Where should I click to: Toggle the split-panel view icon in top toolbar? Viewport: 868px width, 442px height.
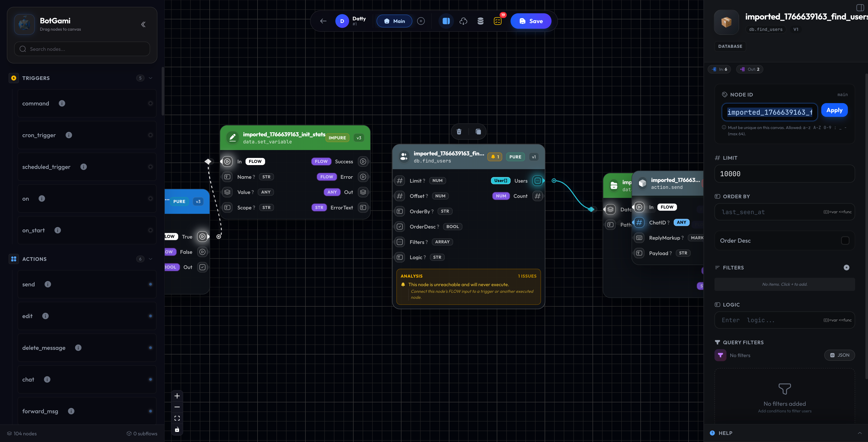446,21
